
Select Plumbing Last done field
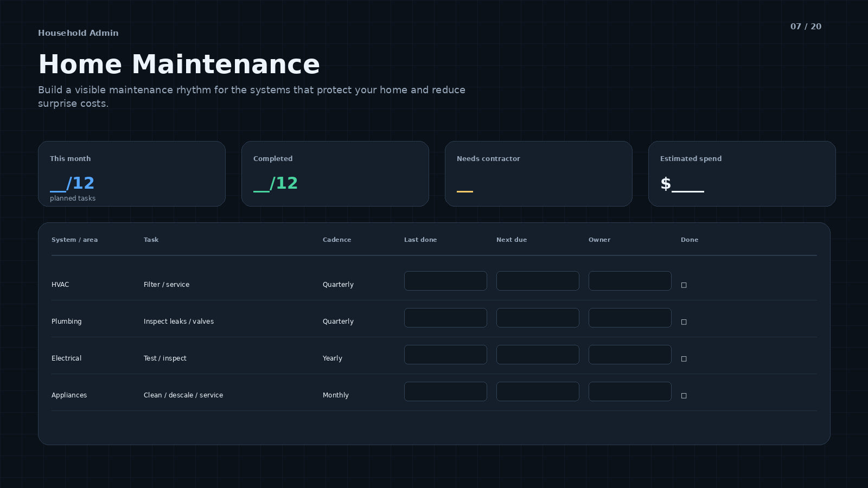(445, 318)
